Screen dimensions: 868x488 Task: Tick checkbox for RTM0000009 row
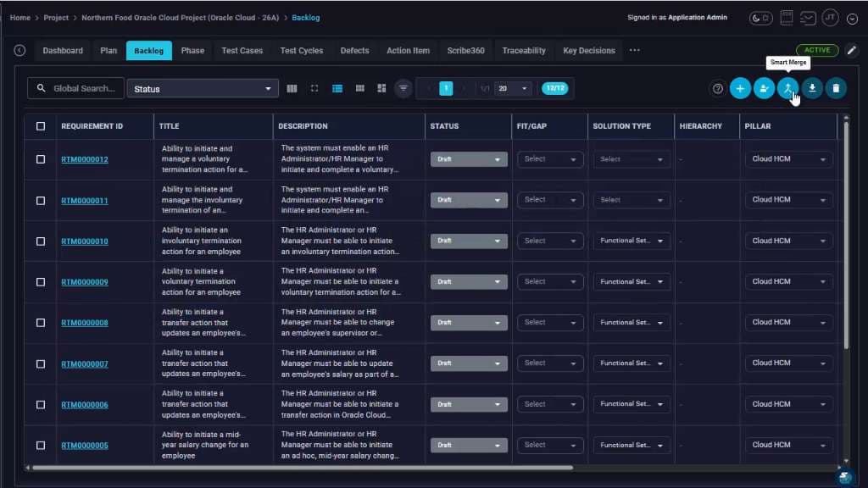[x=41, y=282]
